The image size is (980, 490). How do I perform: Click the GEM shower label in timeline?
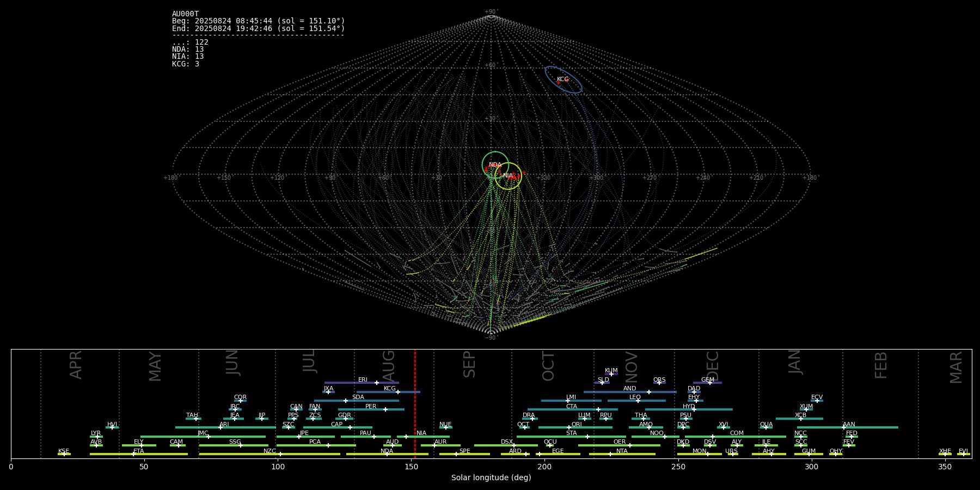pos(708,380)
